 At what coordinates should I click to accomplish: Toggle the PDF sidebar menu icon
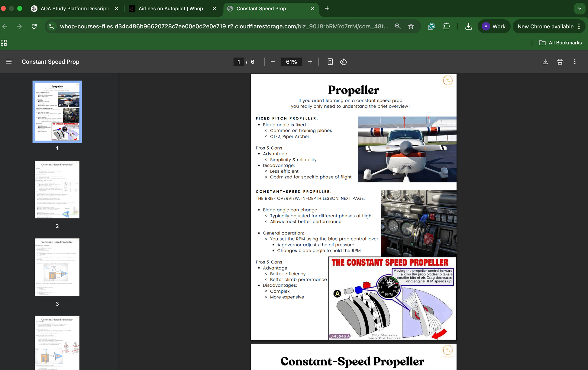[8, 62]
